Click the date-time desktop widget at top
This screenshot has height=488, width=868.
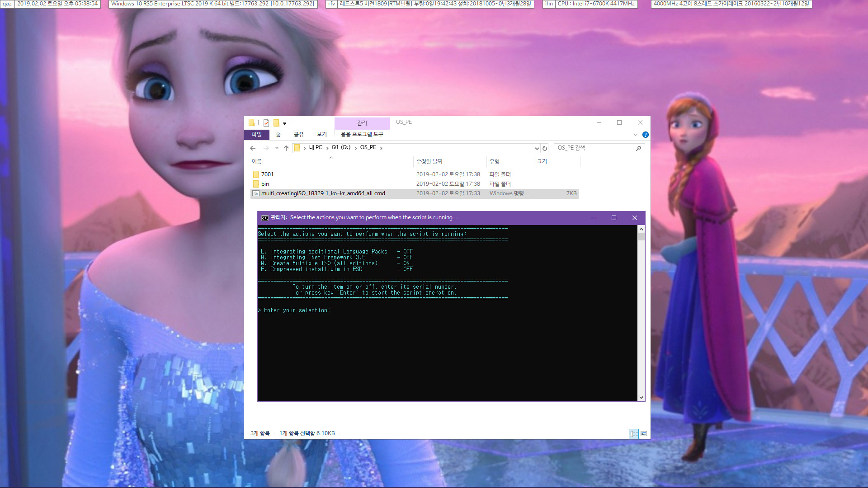coord(57,4)
